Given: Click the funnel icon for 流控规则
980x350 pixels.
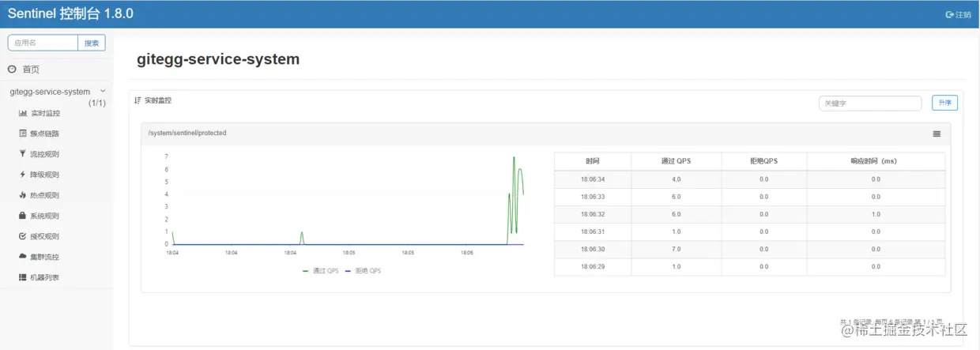Looking at the screenshot, I should [22, 154].
